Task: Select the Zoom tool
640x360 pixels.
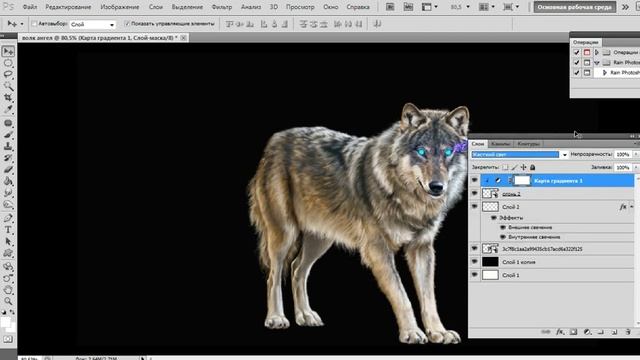Action: click(8, 302)
